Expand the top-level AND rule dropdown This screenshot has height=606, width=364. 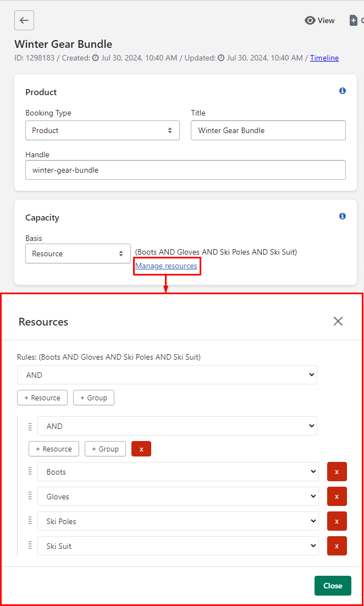tap(167, 375)
